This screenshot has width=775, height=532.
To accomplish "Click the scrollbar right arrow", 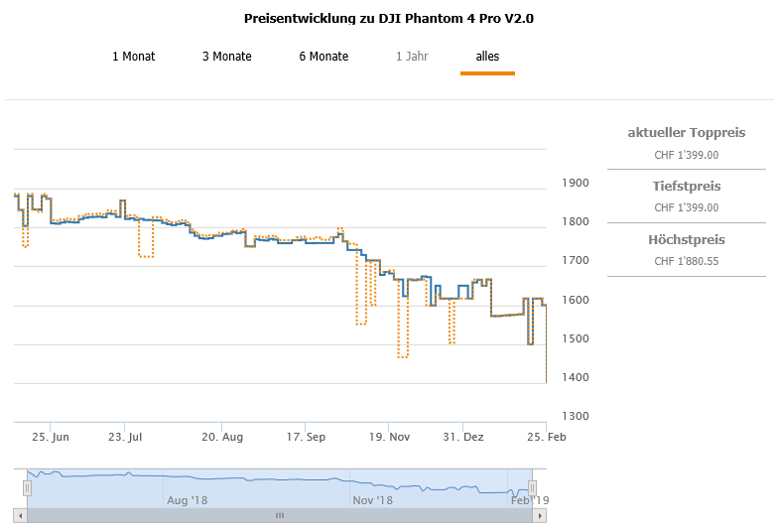I will (541, 515).
